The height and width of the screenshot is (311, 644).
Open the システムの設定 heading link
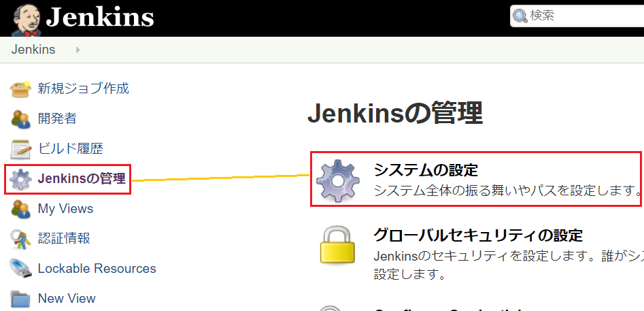click(x=426, y=169)
